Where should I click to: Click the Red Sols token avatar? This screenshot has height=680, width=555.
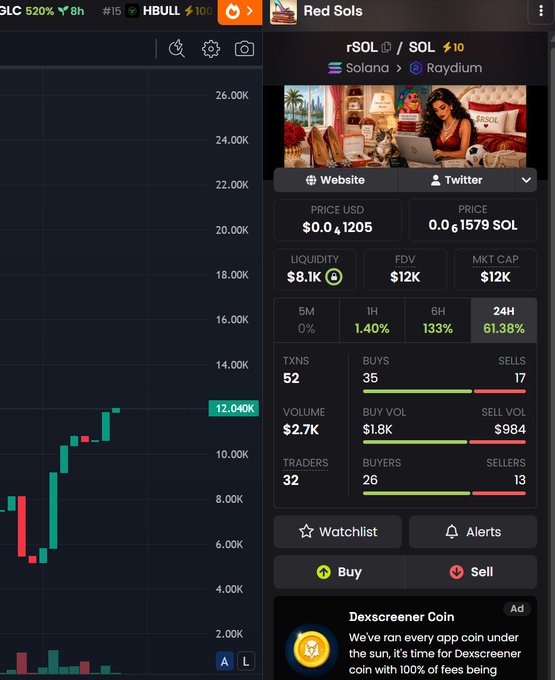[x=283, y=12]
